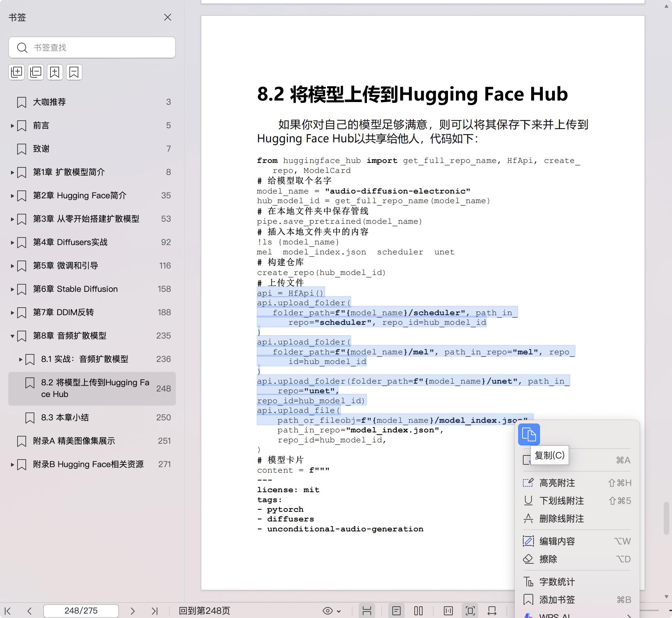Click the underline annotation icon
The width and height of the screenshot is (672, 618).
(528, 501)
